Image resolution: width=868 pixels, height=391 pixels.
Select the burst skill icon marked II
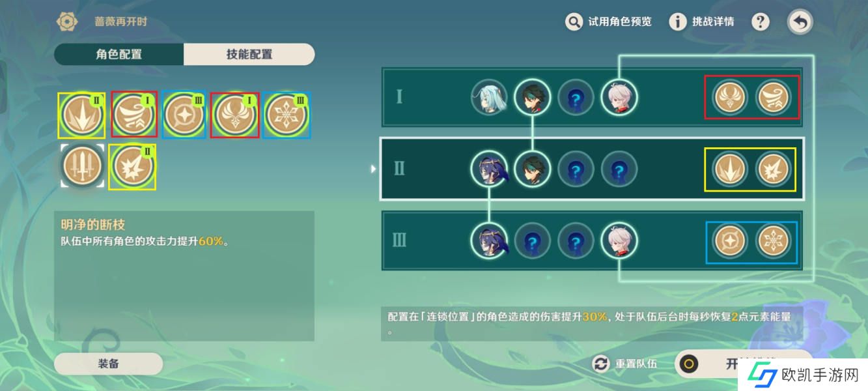pyautogui.click(x=133, y=167)
